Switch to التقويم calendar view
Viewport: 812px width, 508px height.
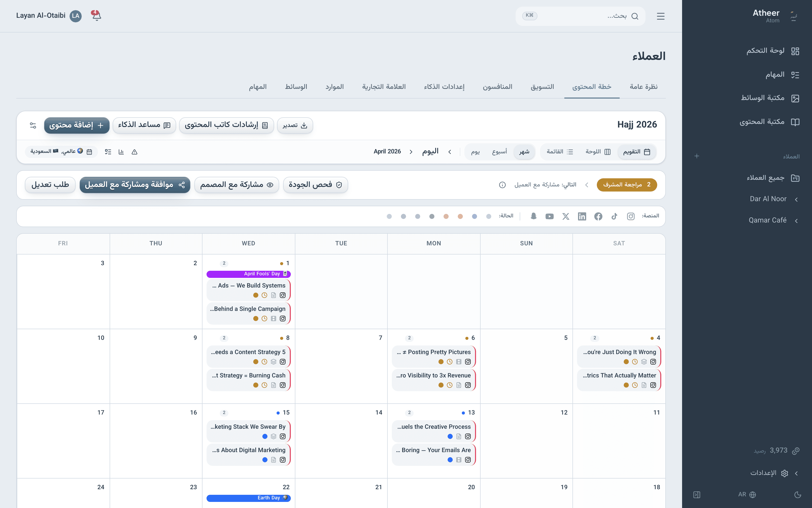tap(636, 152)
